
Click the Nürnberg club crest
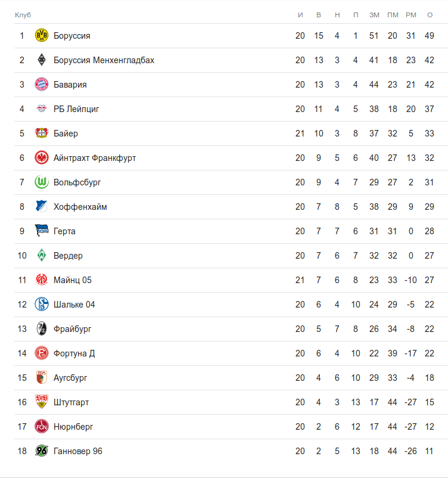pyautogui.click(x=41, y=427)
